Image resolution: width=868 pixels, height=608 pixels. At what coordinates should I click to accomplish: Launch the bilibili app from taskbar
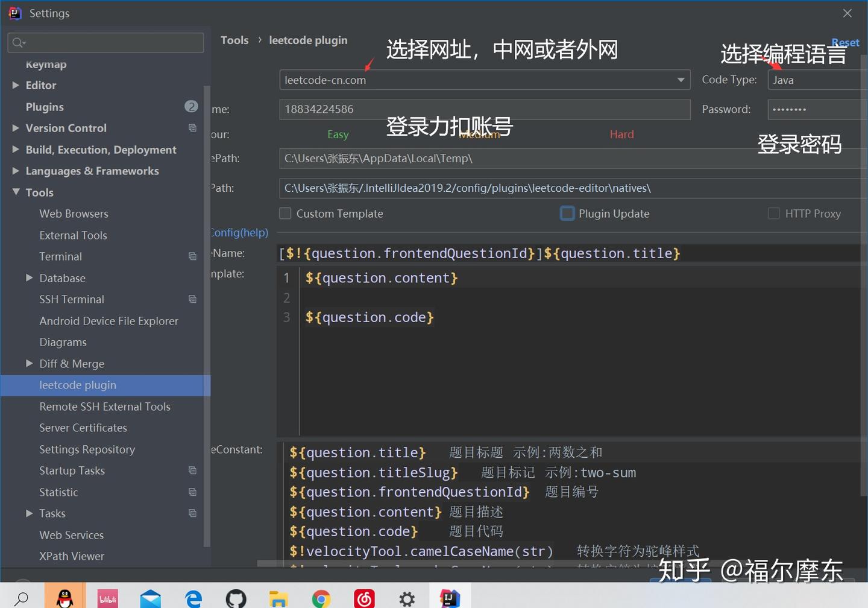point(107,598)
